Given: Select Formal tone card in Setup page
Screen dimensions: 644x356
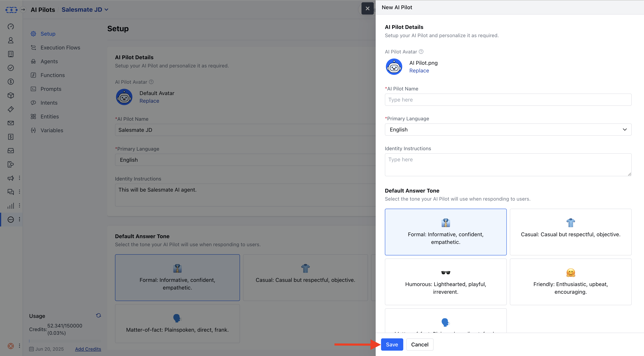Looking at the screenshot, I should pos(177,277).
